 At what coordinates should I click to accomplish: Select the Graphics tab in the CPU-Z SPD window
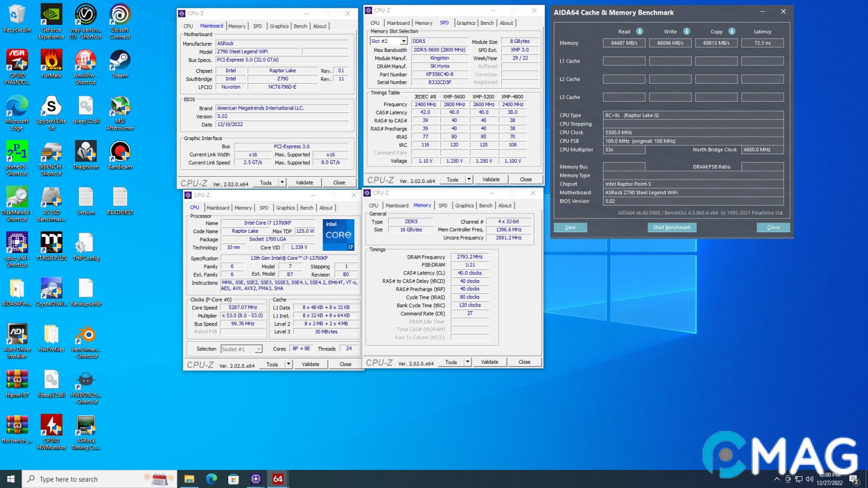[466, 23]
